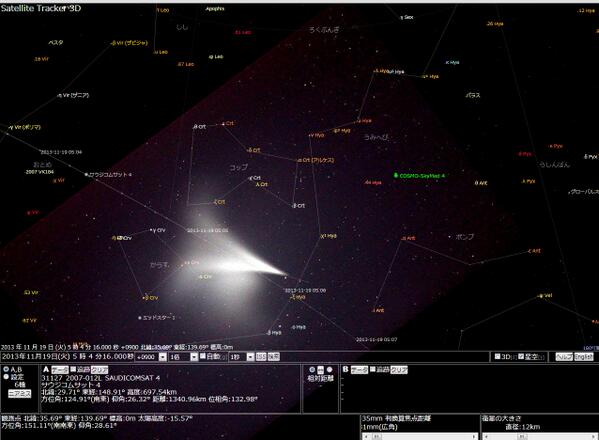Click the 検索 search button
Screen dimensions: 599x440
[x=274, y=357]
